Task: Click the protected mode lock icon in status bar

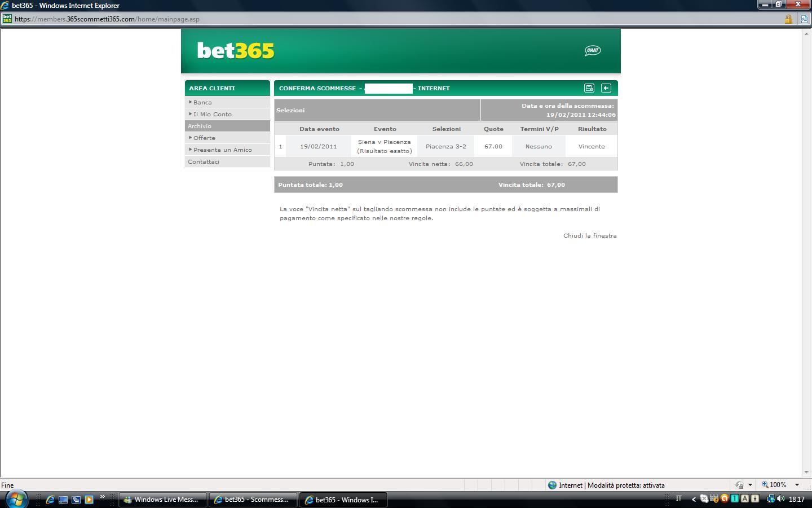Action: pos(739,485)
